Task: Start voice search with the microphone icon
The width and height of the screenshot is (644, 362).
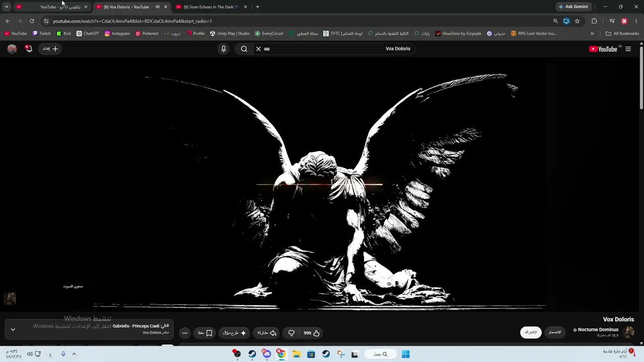Action: click(224, 49)
